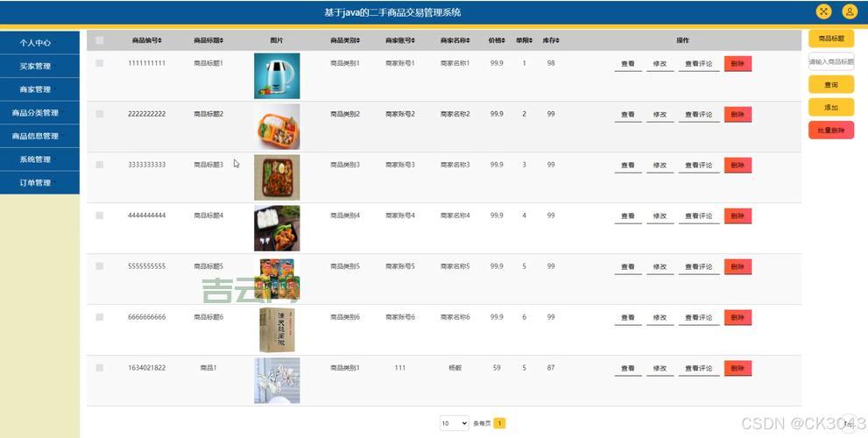Viewport: 868px width, 438px height.
Task: Click the fullscreen toggle icon in header
Action: pos(823,11)
